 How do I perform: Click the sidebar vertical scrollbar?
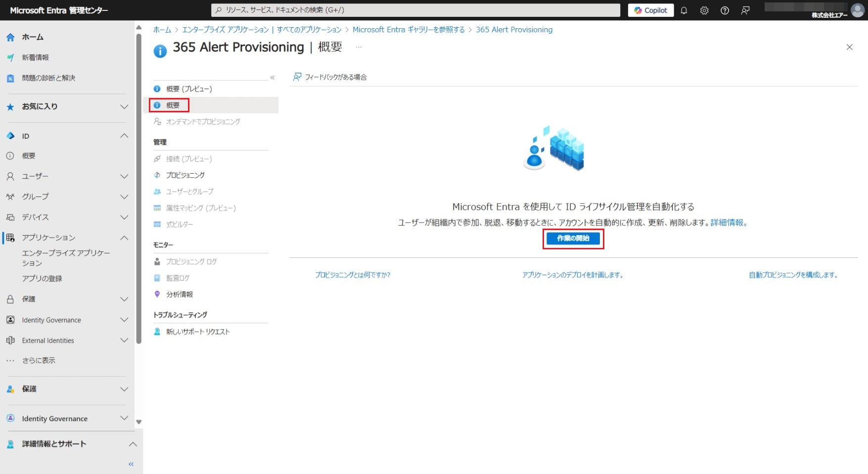pos(139,188)
